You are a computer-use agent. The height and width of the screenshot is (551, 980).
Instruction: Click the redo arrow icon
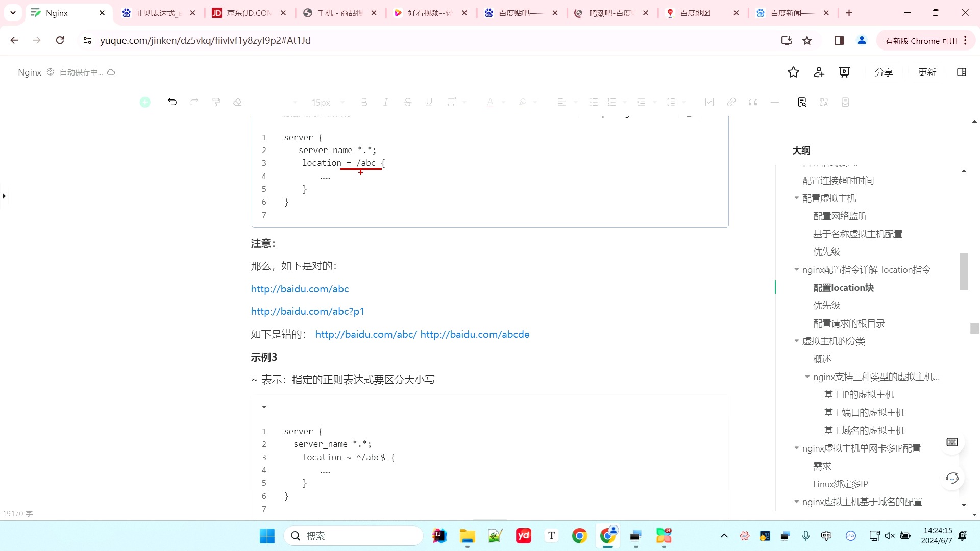(194, 102)
